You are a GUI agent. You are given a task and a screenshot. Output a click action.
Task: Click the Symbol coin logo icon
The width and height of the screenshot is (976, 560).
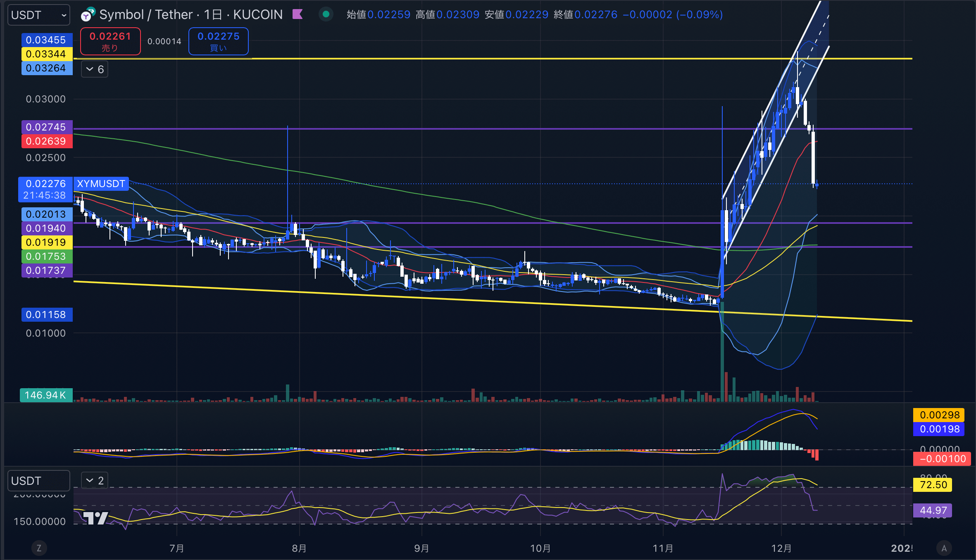click(88, 14)
